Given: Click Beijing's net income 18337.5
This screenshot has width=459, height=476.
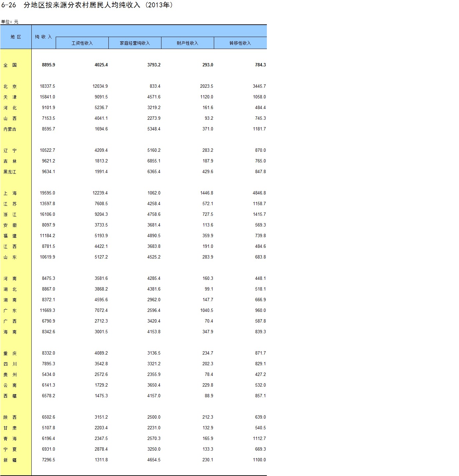Looking at the screenshot, I should pos(47,86).
